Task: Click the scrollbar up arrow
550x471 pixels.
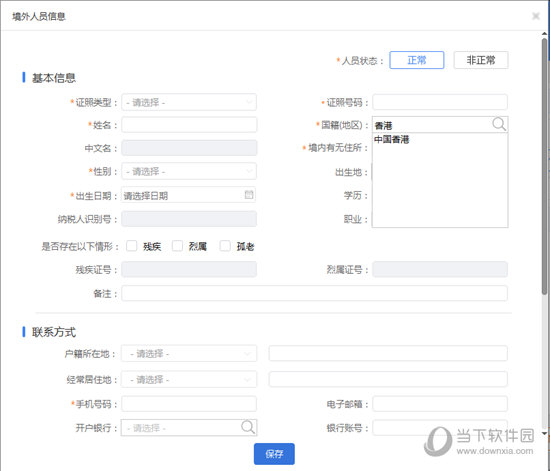Action: pos(544,34)
